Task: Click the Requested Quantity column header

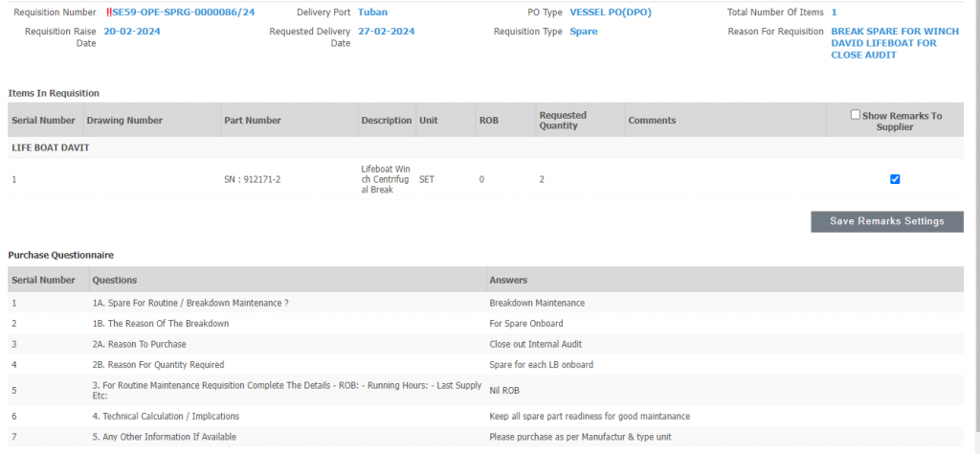Action: (563, 121)
